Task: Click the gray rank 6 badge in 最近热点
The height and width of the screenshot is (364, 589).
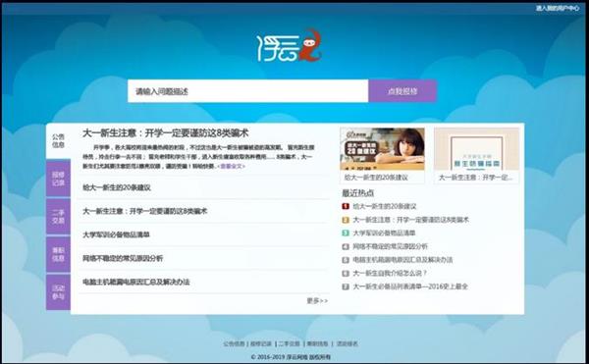Action: pyautogui.click(x=346, y=273)
